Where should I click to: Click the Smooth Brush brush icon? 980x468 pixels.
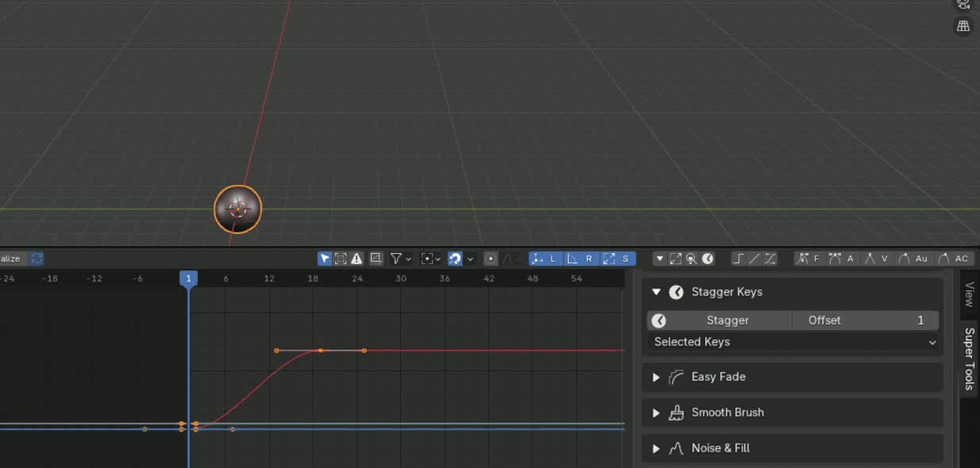coord(676,413)
